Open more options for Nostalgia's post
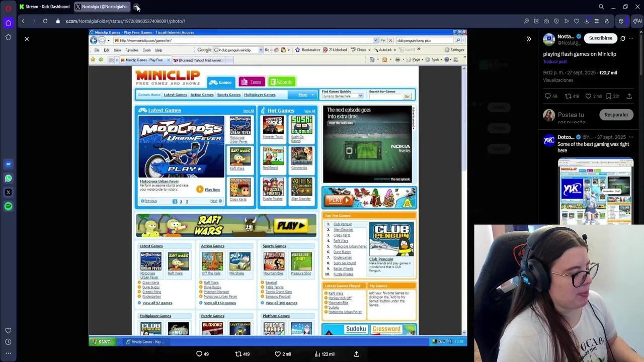The image size is (644, 362). point(631,38)
